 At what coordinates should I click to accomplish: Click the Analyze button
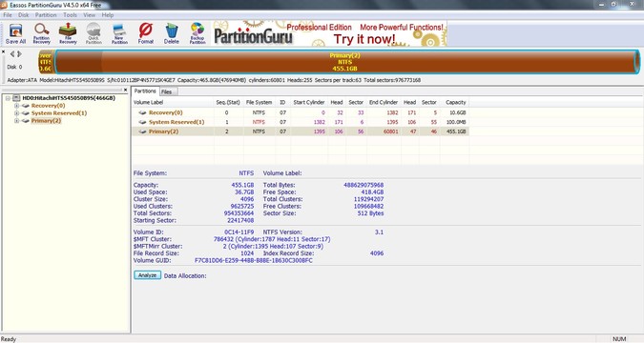147,275
